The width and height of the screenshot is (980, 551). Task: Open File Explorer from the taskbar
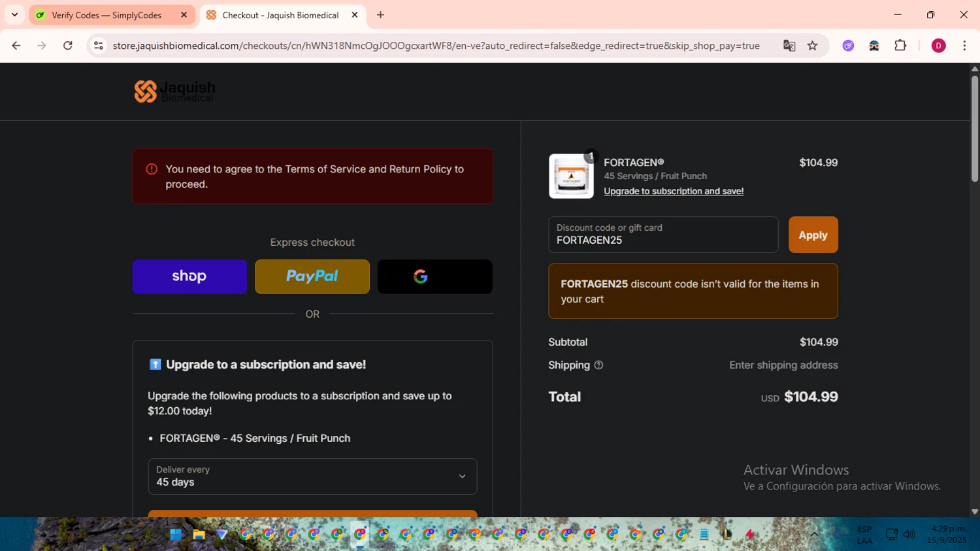coord(199,535)
